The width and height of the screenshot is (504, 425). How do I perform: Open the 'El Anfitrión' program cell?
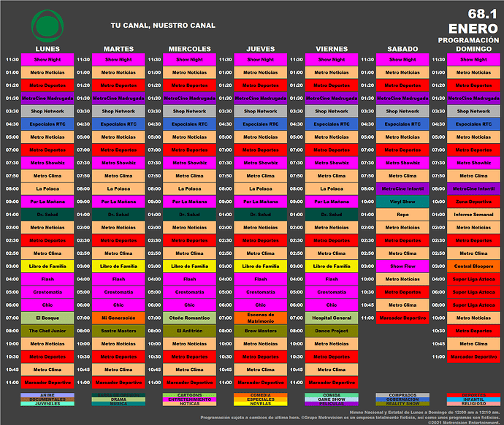190,331
